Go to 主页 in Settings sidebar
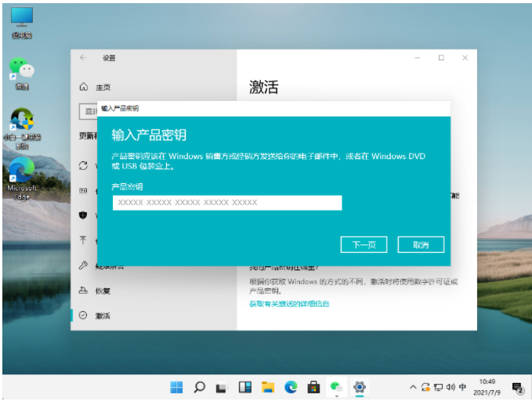532x405 pixels. point(102,87)
